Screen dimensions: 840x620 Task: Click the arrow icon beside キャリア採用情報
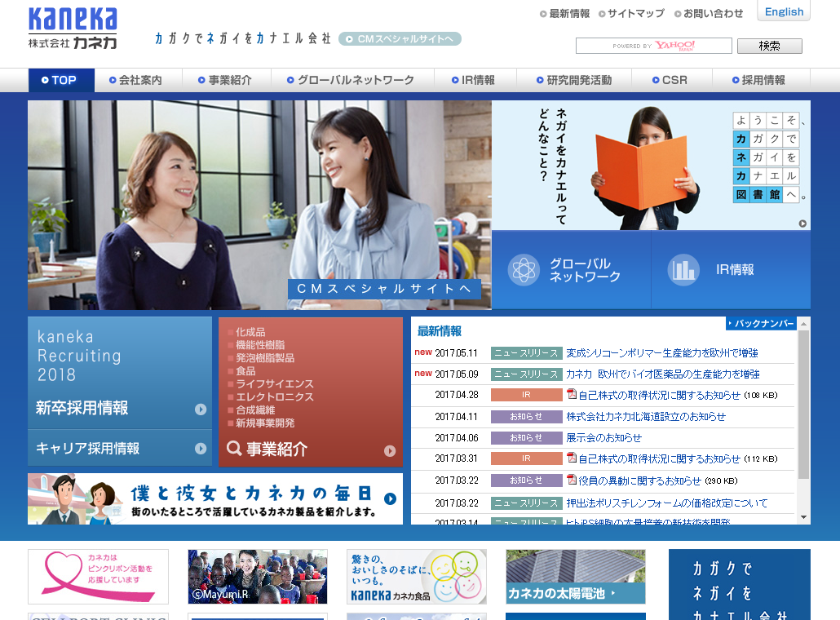pyautogui.click(x=201, y=449)
